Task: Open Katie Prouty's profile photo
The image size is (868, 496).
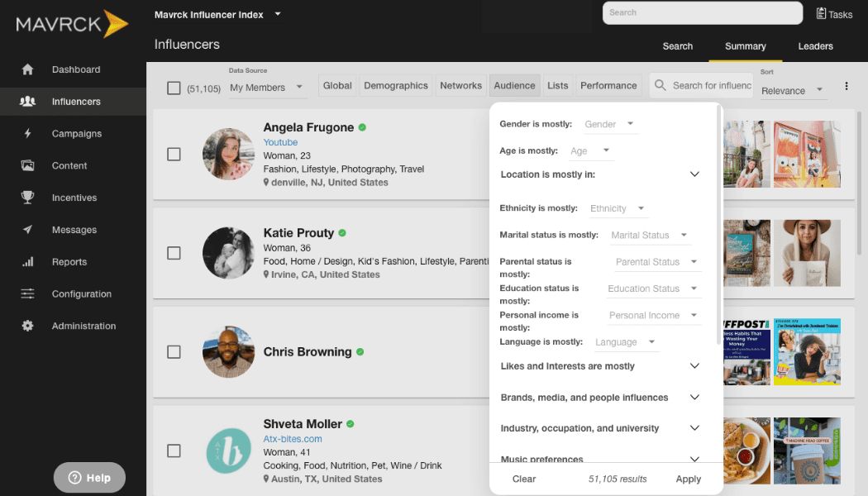Action: tap(229, 253)
